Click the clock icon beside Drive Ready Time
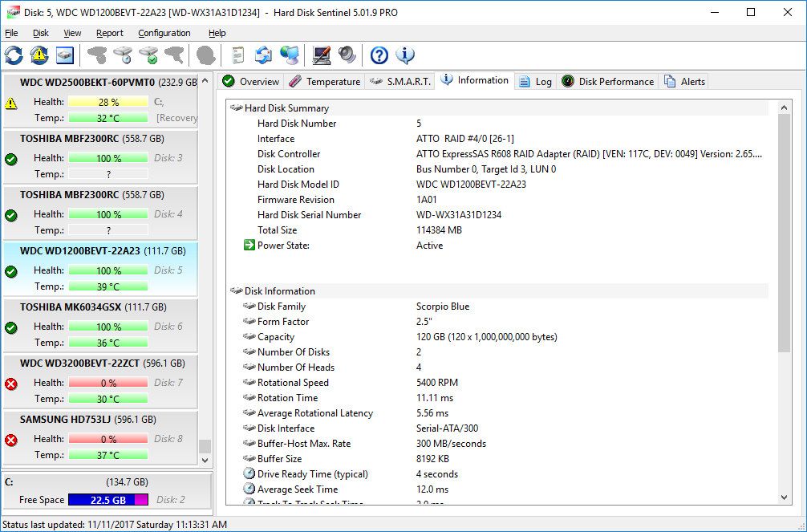Viewport: 807px width, 532px height. [249, 473]
